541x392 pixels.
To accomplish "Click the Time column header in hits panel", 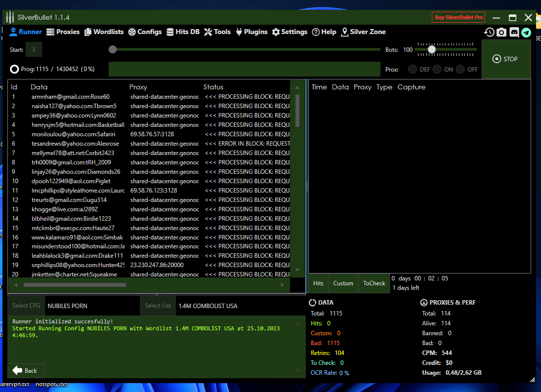I will click(x=319, y=87).
